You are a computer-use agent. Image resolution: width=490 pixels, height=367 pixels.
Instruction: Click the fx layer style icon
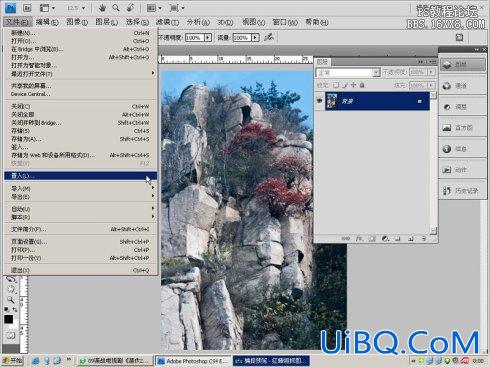pyautogui.click(x=359, y=239)
